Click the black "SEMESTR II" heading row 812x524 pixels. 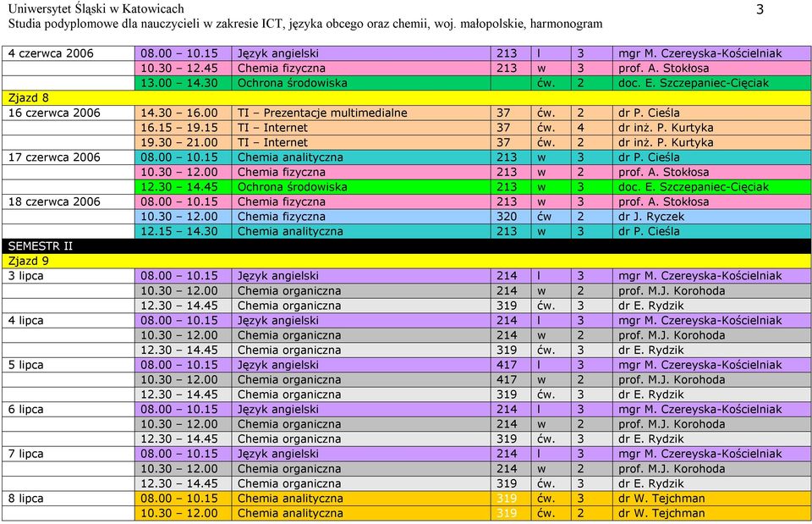point(406,246)
